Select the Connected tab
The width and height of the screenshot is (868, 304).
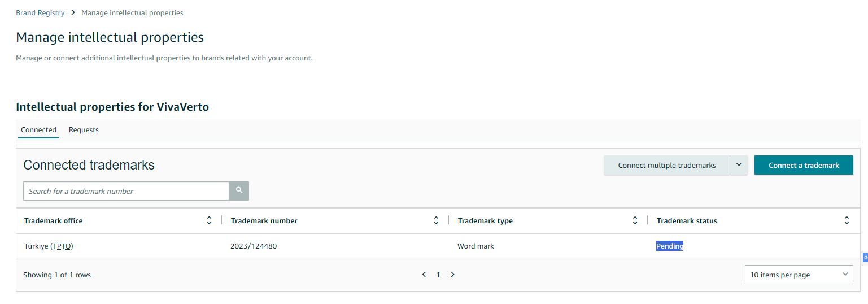tap(38, 130)
